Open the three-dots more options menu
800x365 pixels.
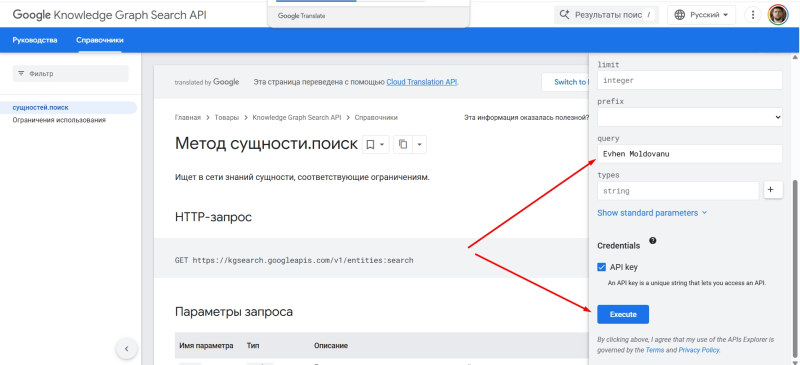753,15
